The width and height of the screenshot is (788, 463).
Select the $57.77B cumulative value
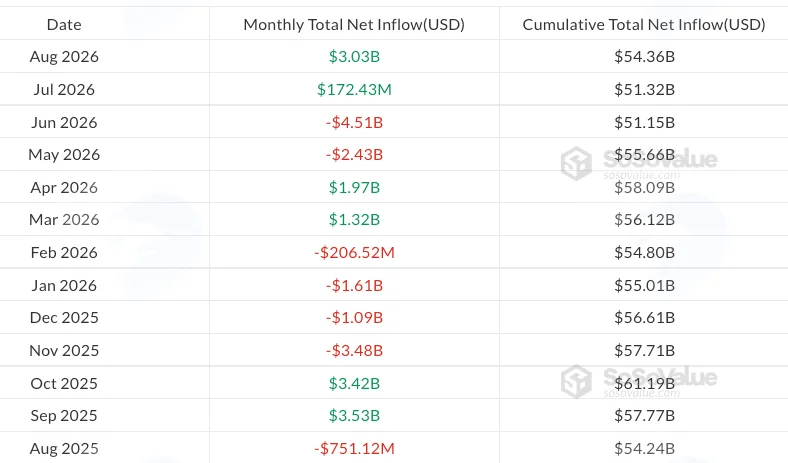tap(644, 416)
